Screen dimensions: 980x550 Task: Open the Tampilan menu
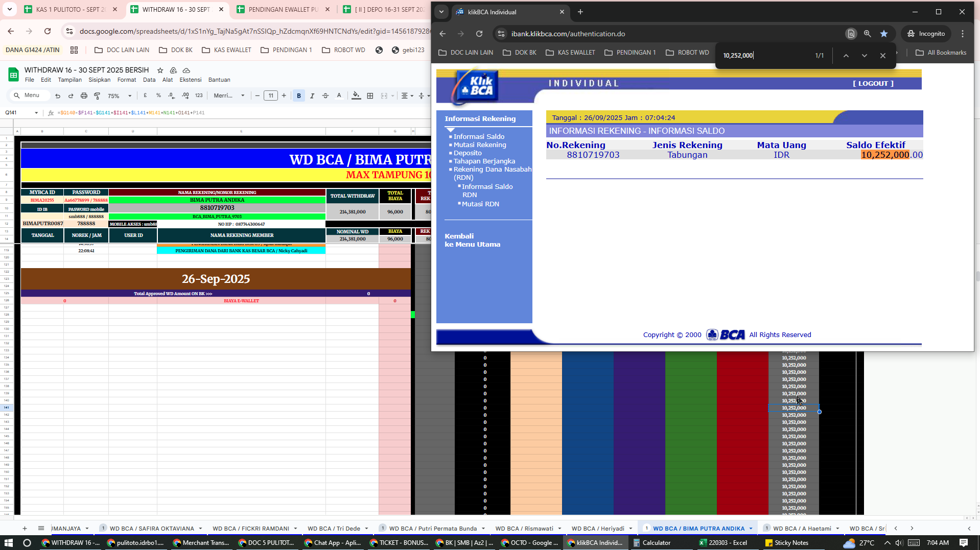70,80
